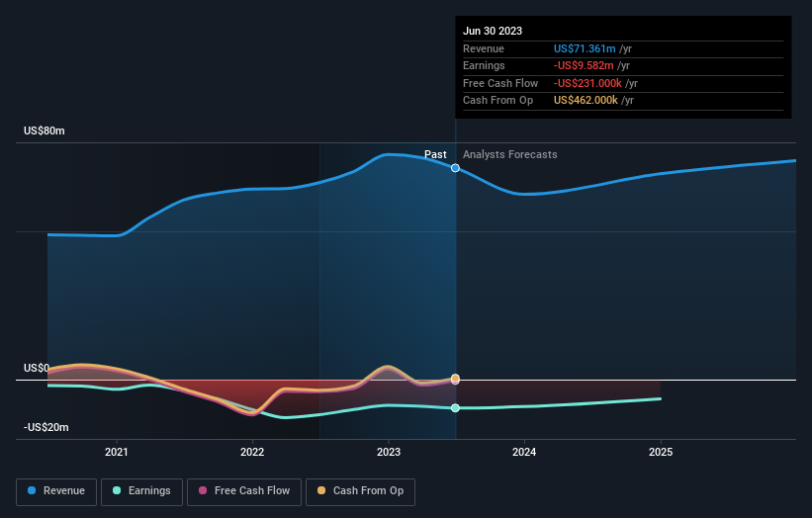Click the Earnings data point marker on teal line
The image size is (812, 518).
coord(455,407)
